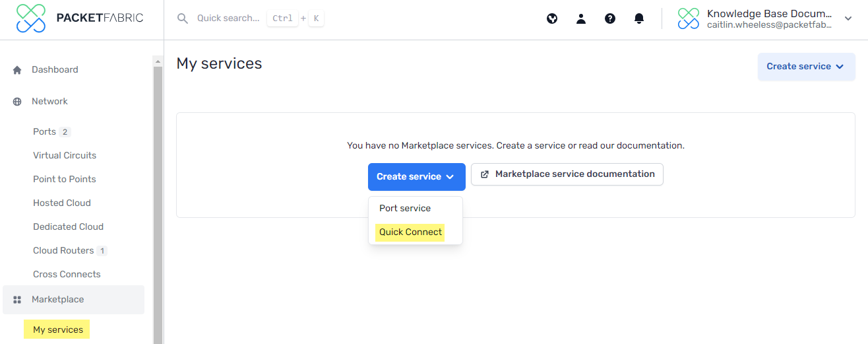Expand the account dropdown chevron
Screen dimensions: 868x344
pyautogui.click(x=848, y=18)
